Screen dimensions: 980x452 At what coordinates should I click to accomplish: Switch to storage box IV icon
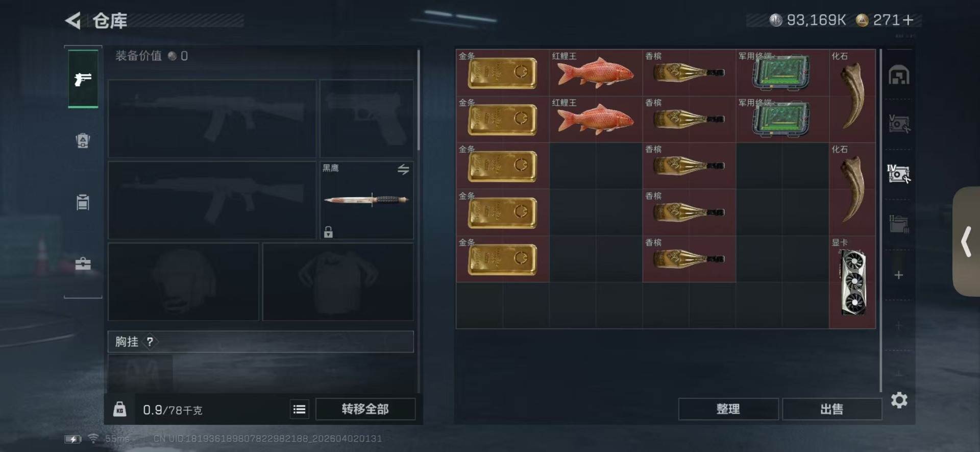click(899, 174)
